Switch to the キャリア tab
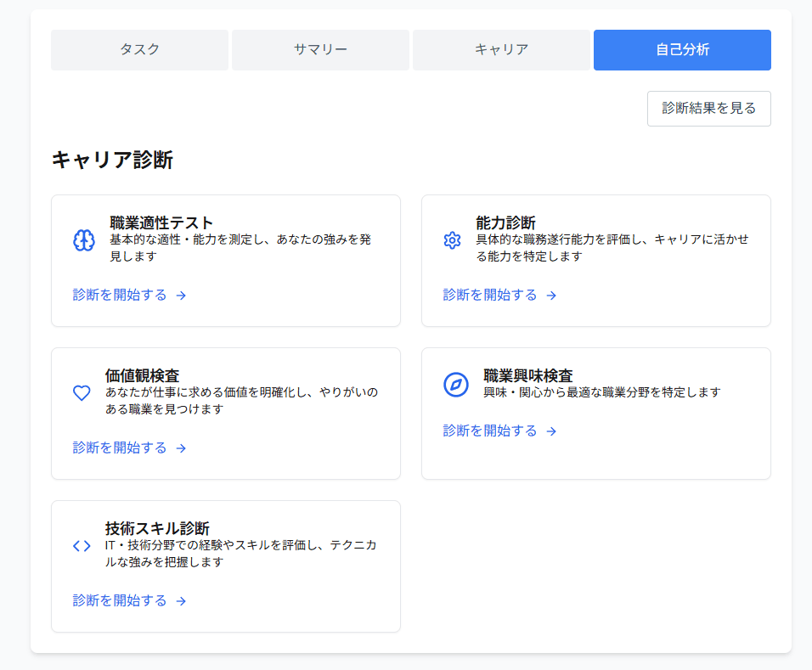The height and width of the screenshot is (670, 812). tap(501, 49)
